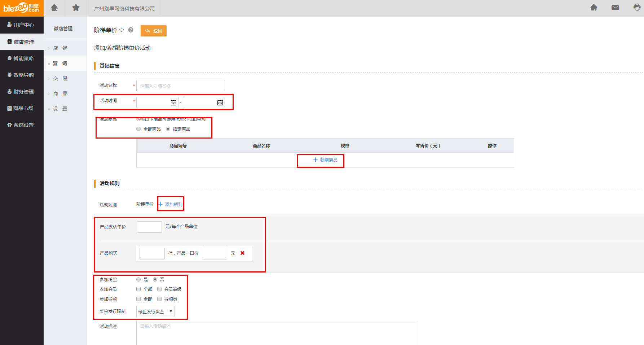
Task: Delete the rule row with red X
Action: (242, 253)
